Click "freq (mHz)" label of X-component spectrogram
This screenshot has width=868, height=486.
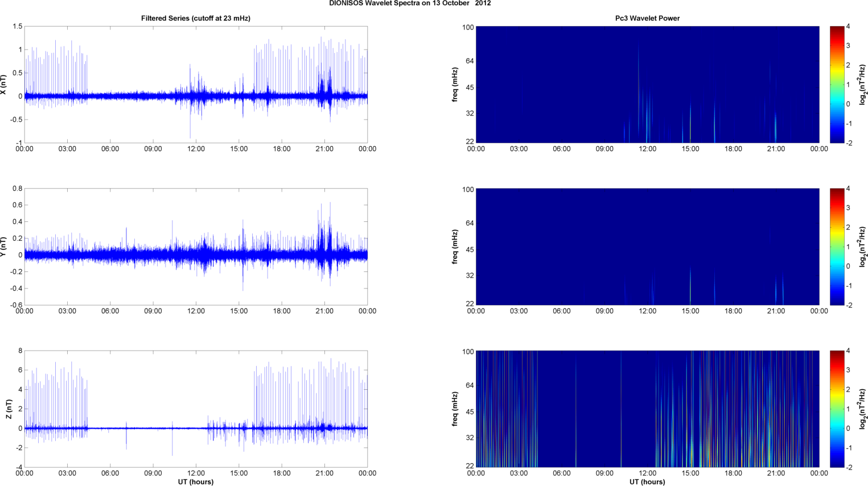[x=455, y=85]
